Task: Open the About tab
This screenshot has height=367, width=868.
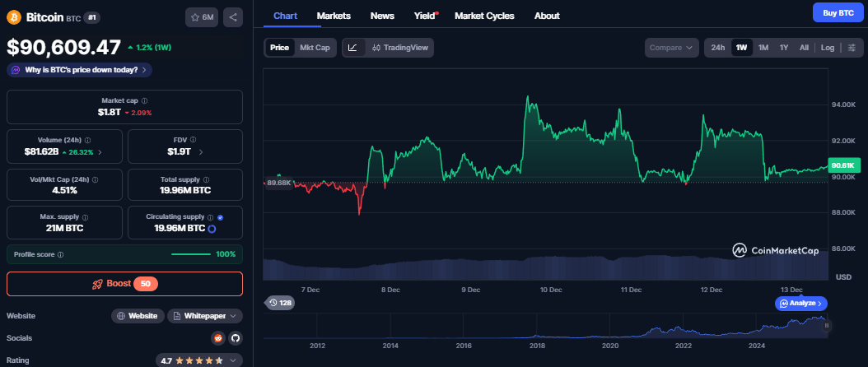Action: 547,16
